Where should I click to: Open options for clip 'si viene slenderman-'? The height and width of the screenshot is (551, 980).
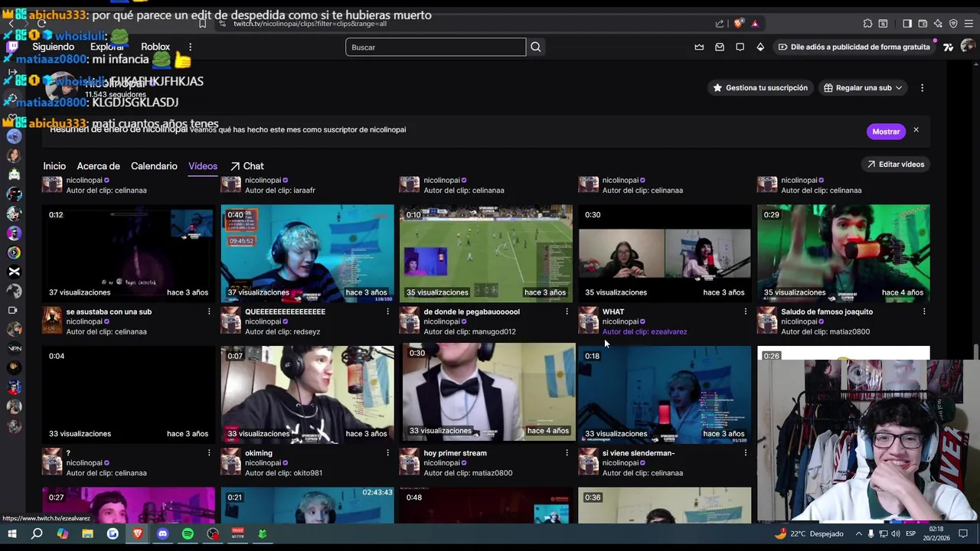click(745, 453)
